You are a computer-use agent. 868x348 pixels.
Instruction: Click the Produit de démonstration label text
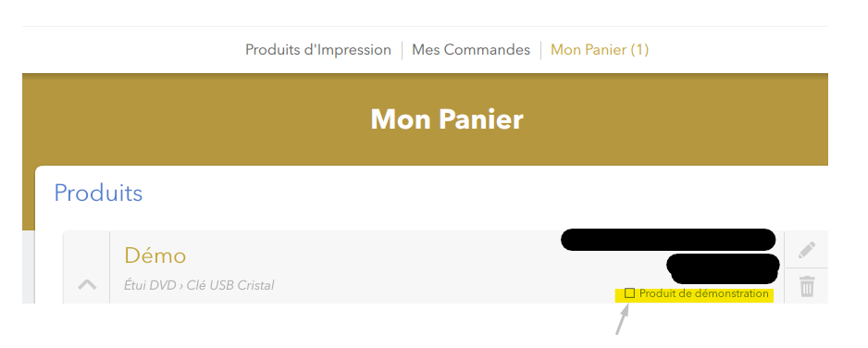[x=703, y=293]
